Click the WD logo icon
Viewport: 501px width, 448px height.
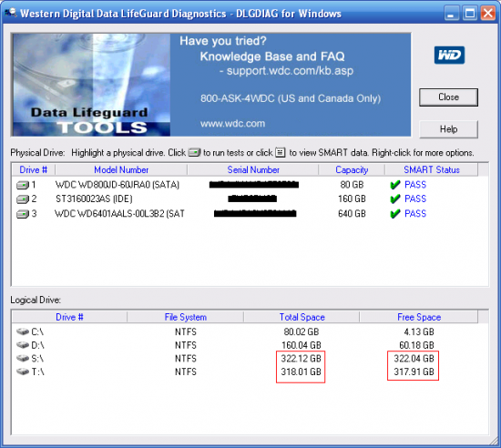coord(449,56)
